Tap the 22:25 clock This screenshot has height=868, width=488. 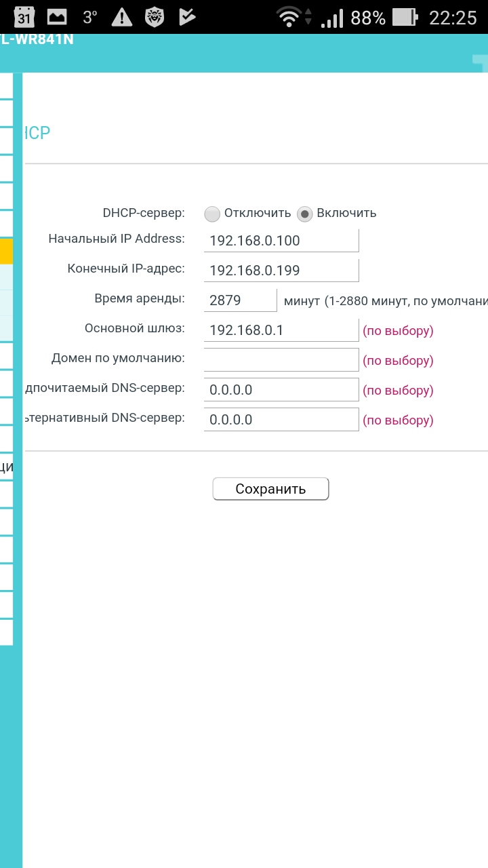click(453, 18)
